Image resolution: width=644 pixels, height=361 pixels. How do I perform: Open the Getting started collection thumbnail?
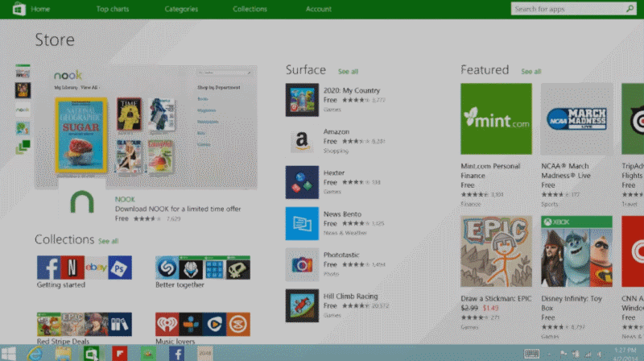pos(84,267)
